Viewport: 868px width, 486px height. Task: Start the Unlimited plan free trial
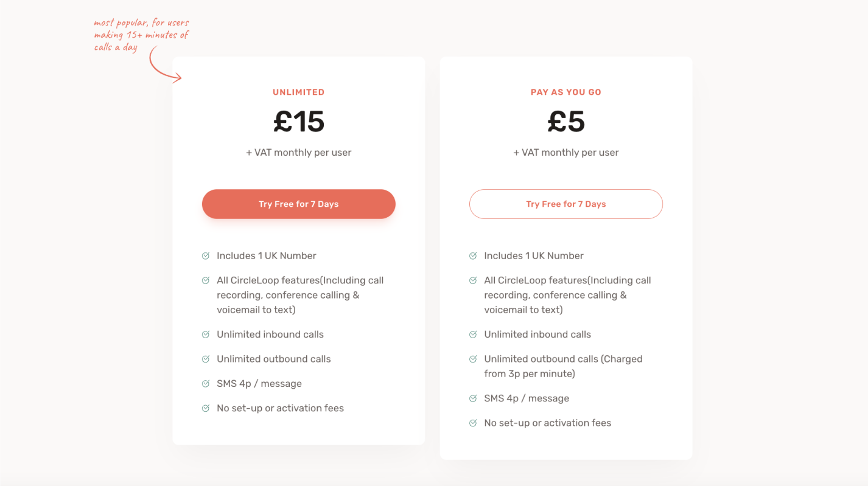tap(298, 204)
